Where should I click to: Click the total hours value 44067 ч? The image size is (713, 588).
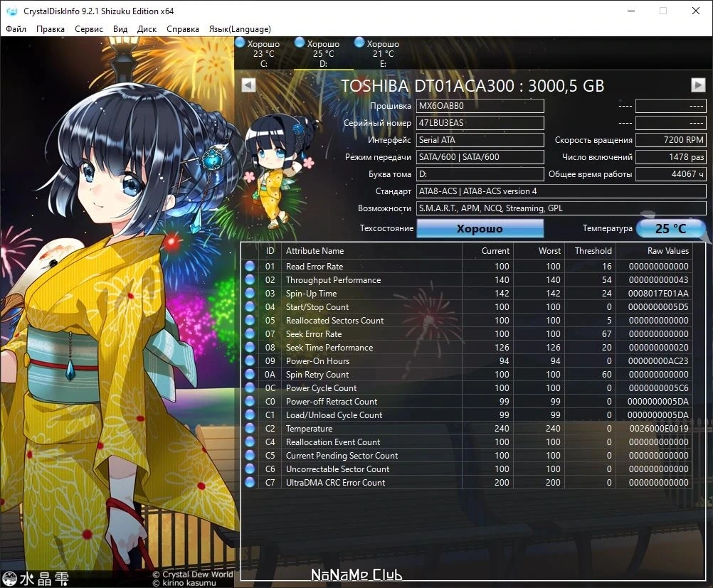(671, 174)
